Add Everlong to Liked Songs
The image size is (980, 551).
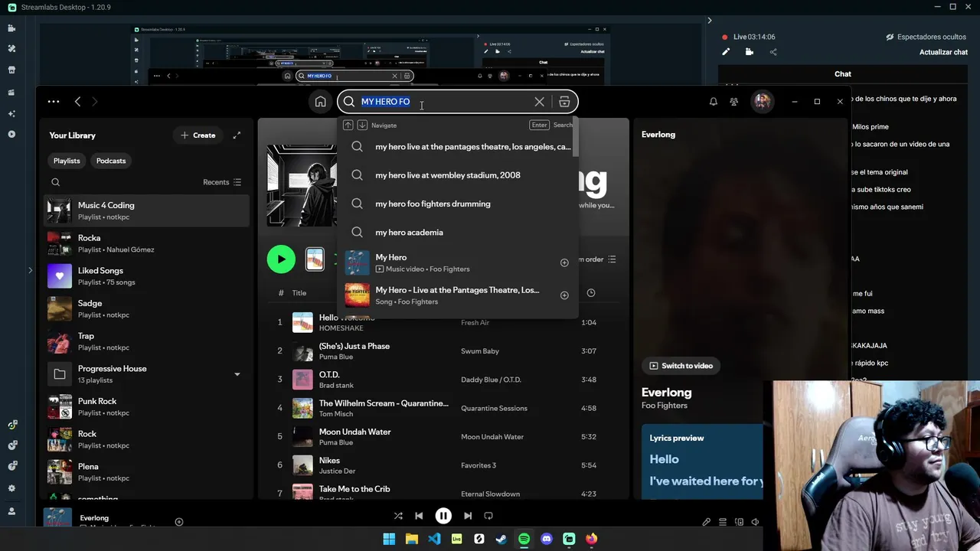click(x=179, y=522)
